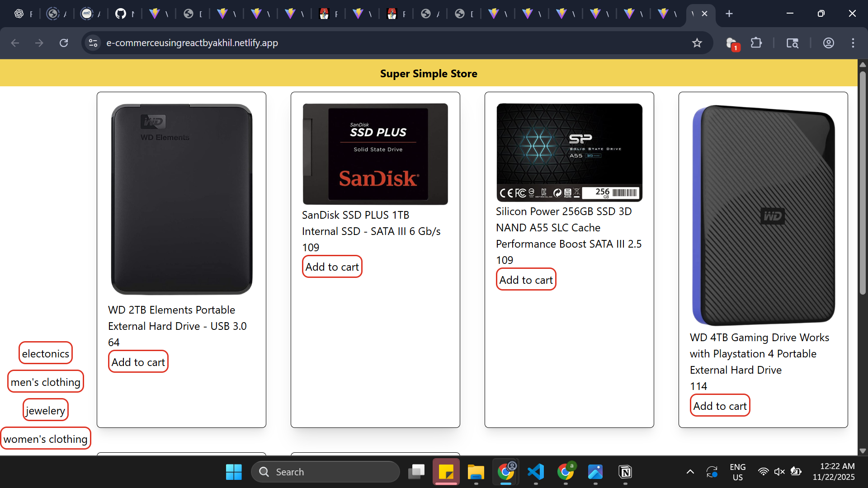View site information icon in address bar

tap(93, 43)
